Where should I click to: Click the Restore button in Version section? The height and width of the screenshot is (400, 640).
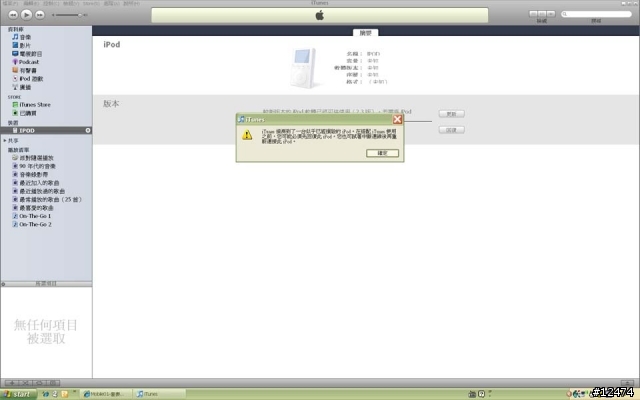pos(451,130)
